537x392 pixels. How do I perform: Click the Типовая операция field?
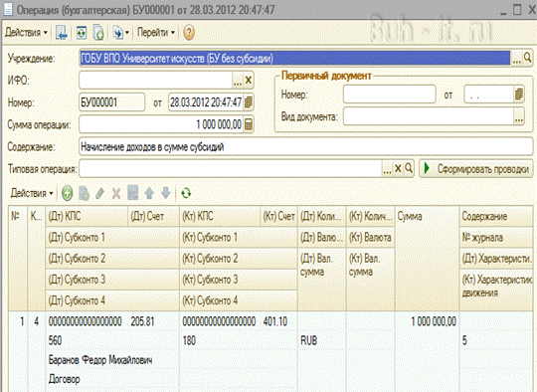tap(231, 168)
